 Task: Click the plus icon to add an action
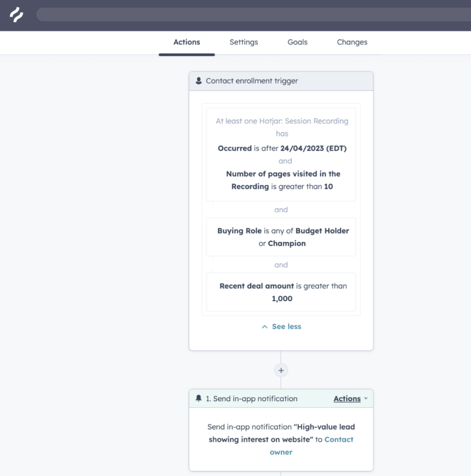pos(281,370)
